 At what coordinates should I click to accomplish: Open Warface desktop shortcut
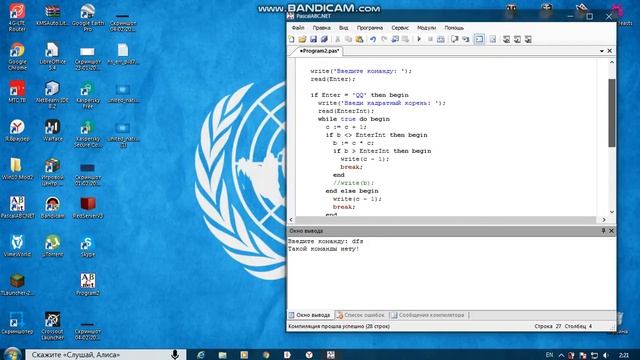coord(52,131)
